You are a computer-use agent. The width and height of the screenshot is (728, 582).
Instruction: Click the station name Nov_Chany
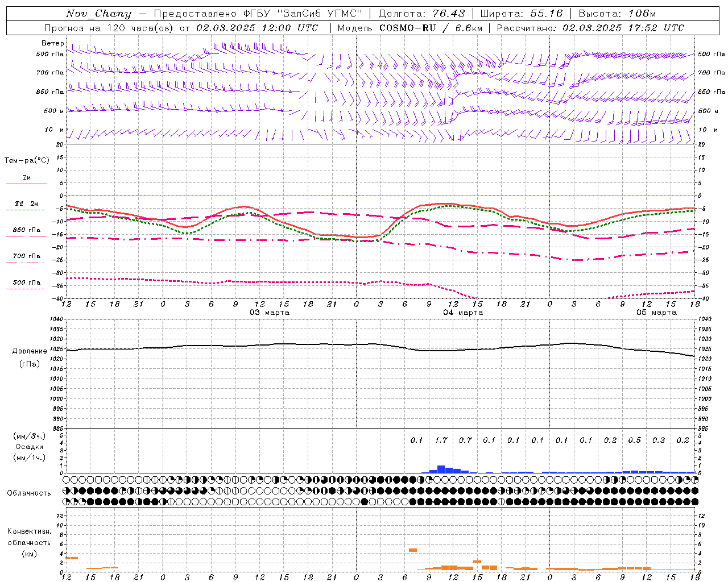pos(98,14)
